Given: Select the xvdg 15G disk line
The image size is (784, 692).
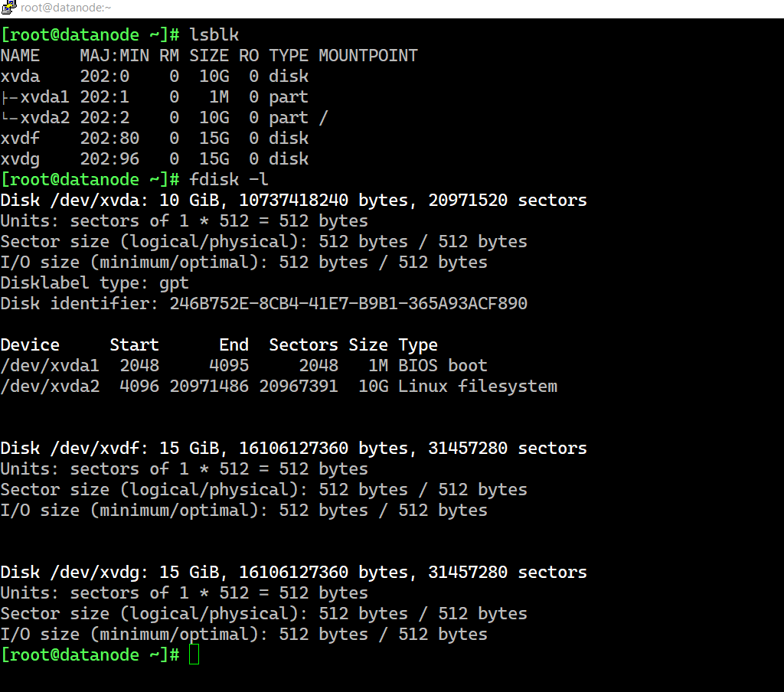Looking at the screenshot, I should (153, 158).
